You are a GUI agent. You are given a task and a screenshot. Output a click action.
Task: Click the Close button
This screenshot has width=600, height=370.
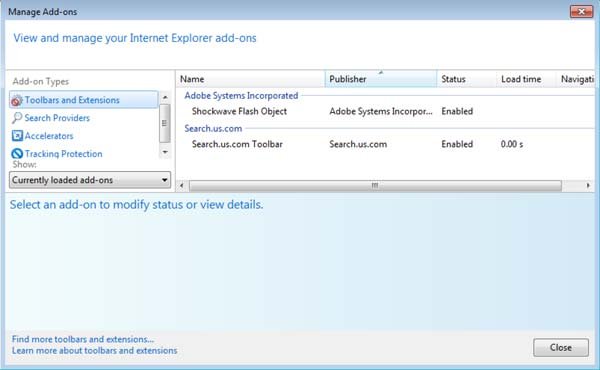(x=561, y=347)
